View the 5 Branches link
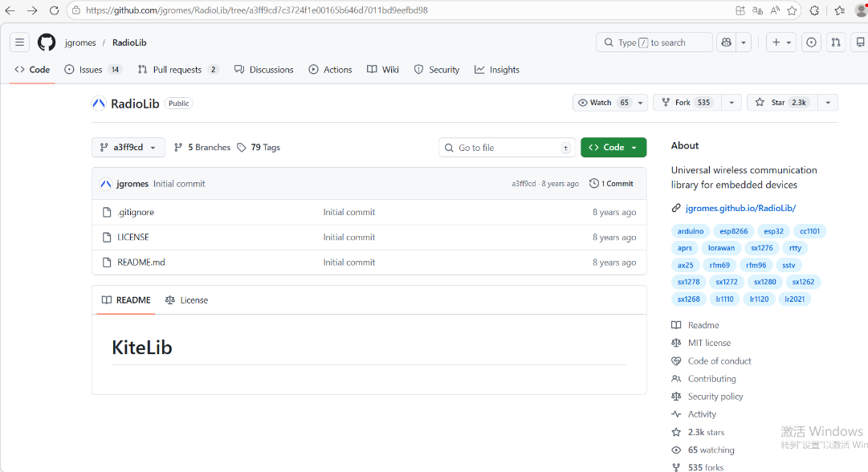Viewport: 868px width, 472px height. point(202,147)
